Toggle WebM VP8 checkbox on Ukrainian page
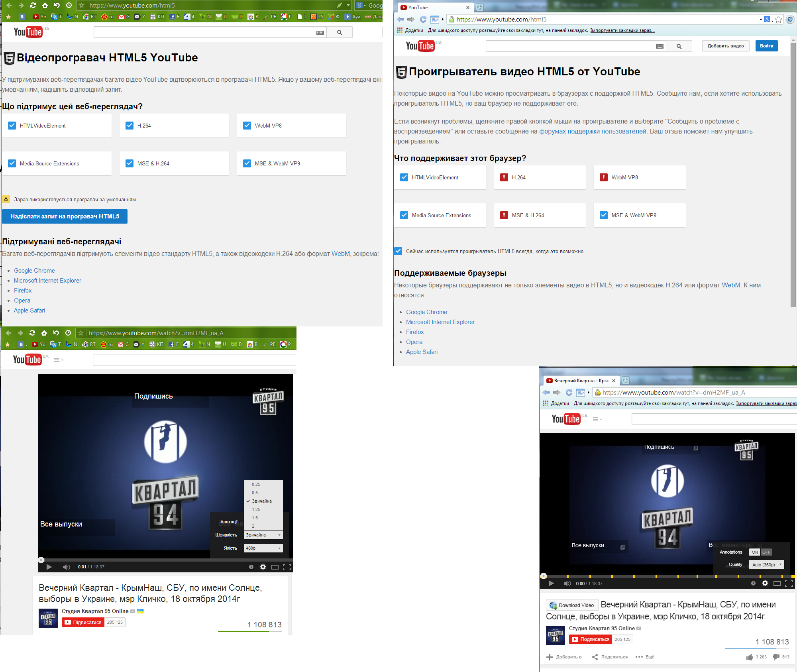797x672 pixels. click(x=247, y=126)
